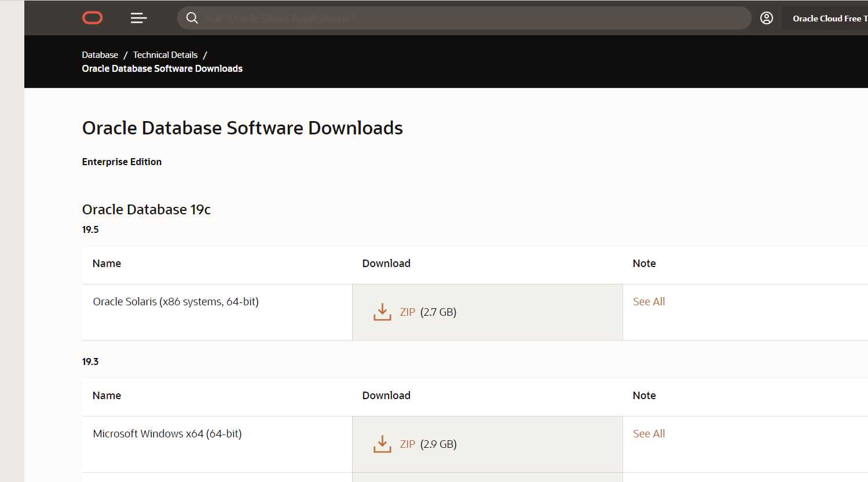Go to the Database breadcrumb link
Viewport: 868px width, 482px height.
pyautogui.click(x=100, y=54)
